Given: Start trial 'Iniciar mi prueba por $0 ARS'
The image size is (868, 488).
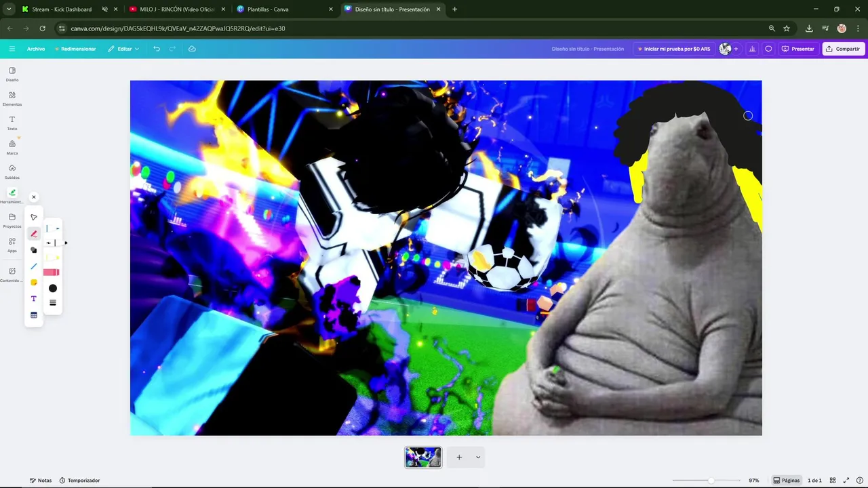Looking at the screenshot, I should click(674, 49).
